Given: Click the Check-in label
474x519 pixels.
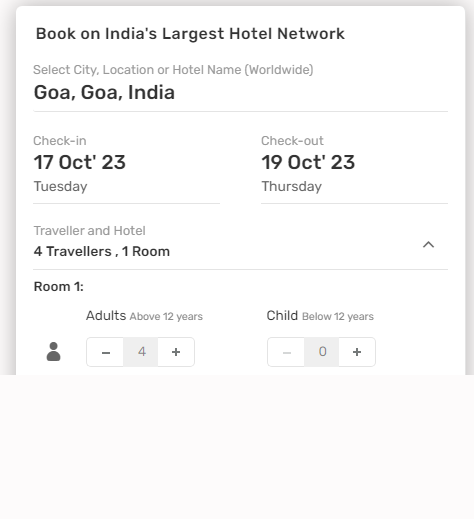Looking at the screenshot, I should (60, 141).
